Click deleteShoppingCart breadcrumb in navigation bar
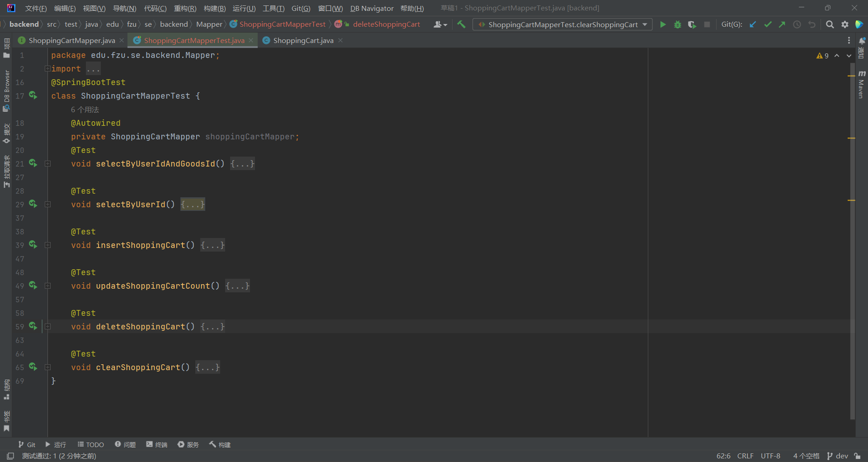Screen dimensions: 868x462 [x=386, y=24]
